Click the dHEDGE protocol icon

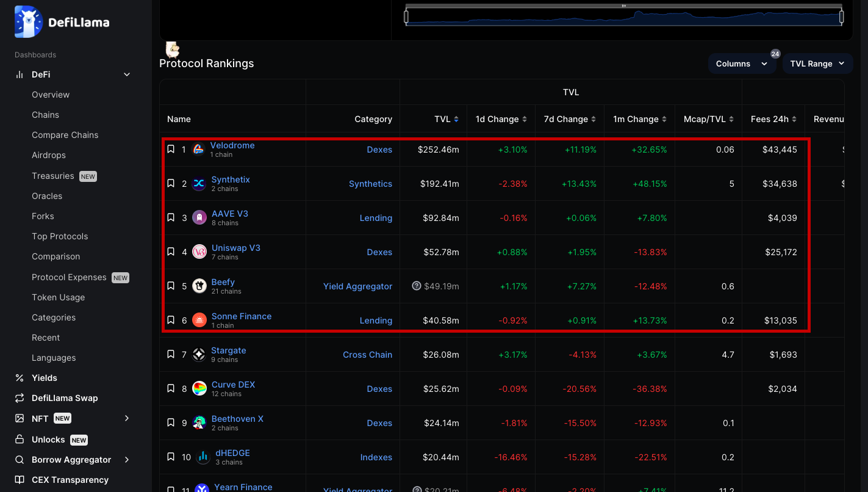[203, 457]
